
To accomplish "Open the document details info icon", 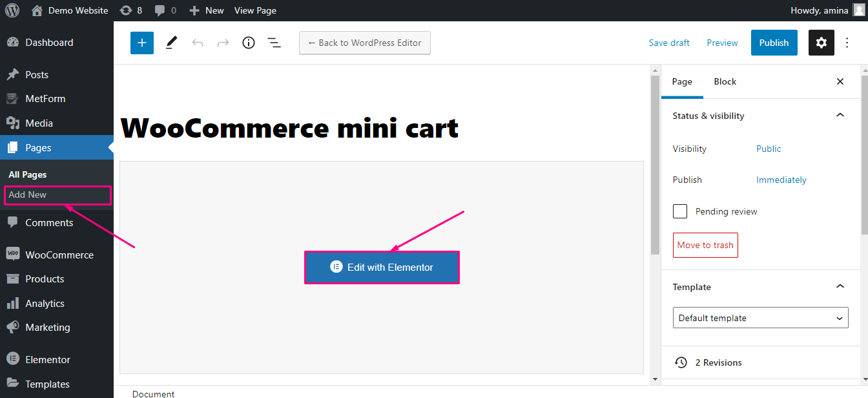I will click(249, 43).
